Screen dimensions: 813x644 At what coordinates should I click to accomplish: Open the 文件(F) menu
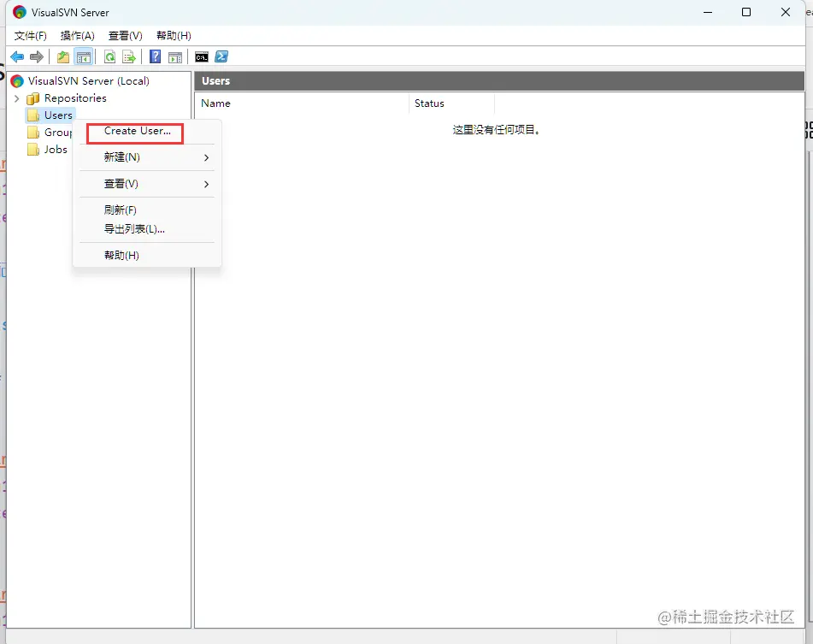(30, 36)
